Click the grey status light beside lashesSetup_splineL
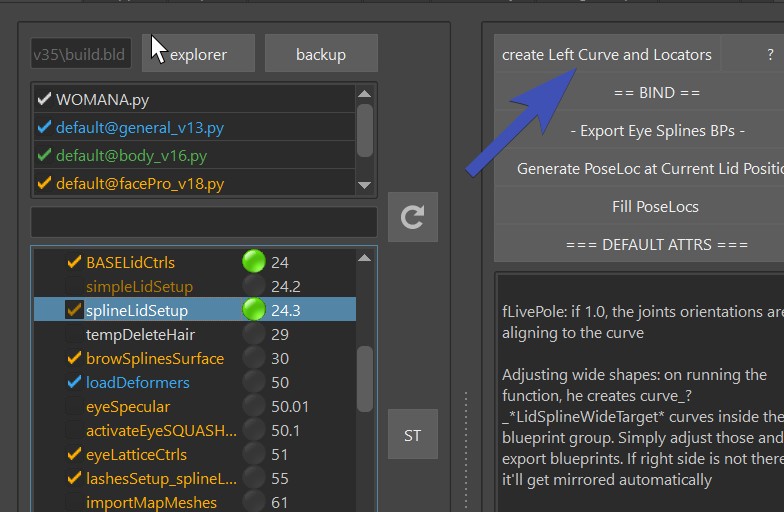This screenshot has height=512, width=784. pos(254,478)
